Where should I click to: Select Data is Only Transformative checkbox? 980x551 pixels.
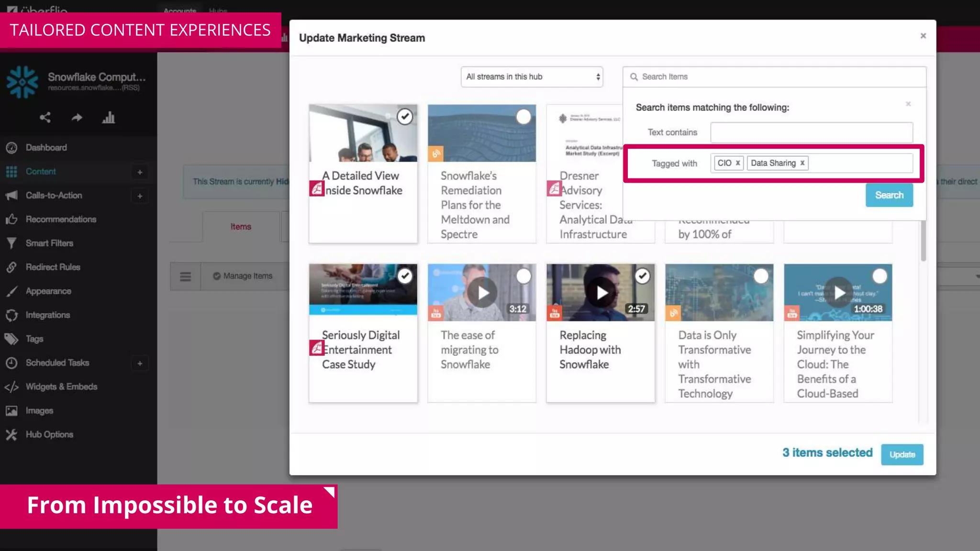[x=761, y=275]
